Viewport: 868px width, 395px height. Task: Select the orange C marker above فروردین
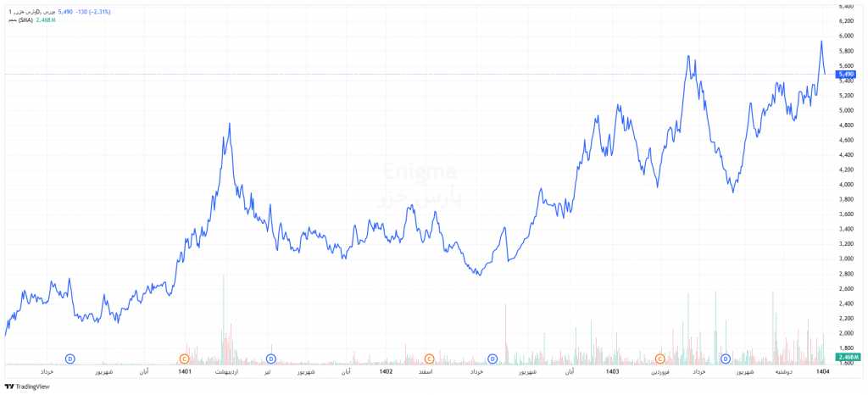[659, 359]
